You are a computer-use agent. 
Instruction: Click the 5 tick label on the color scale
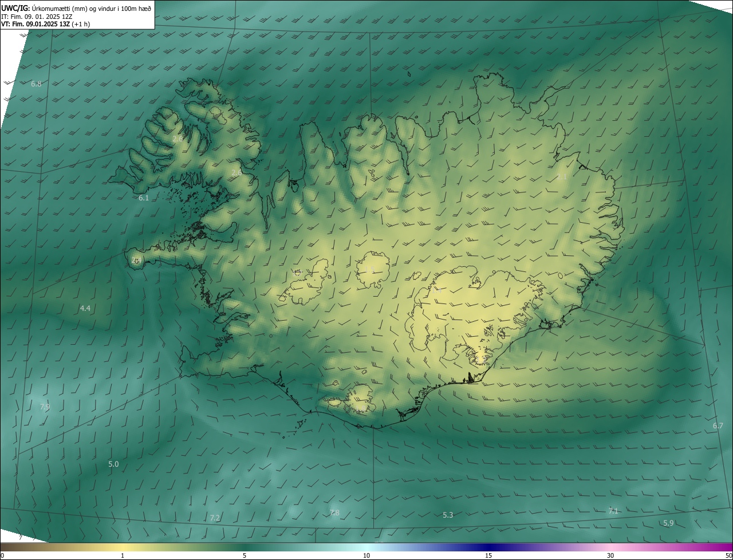pos(245,556)
